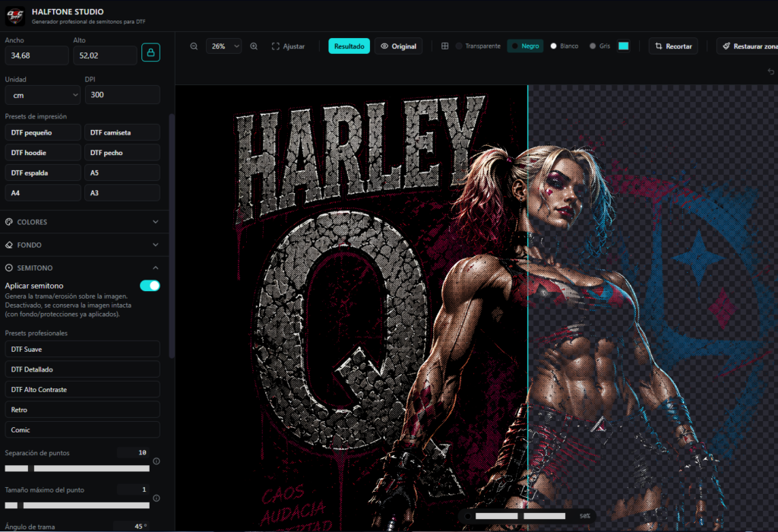Viewport: 778px width, 532px height.
Task: Switch to Resultado view
Action: 349,46
